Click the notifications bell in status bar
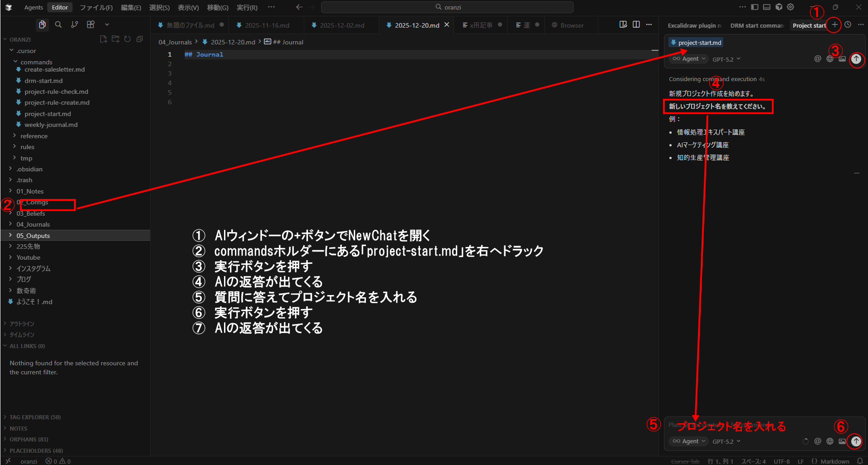The height and width of the screenshot is (465, 868). 859,461
